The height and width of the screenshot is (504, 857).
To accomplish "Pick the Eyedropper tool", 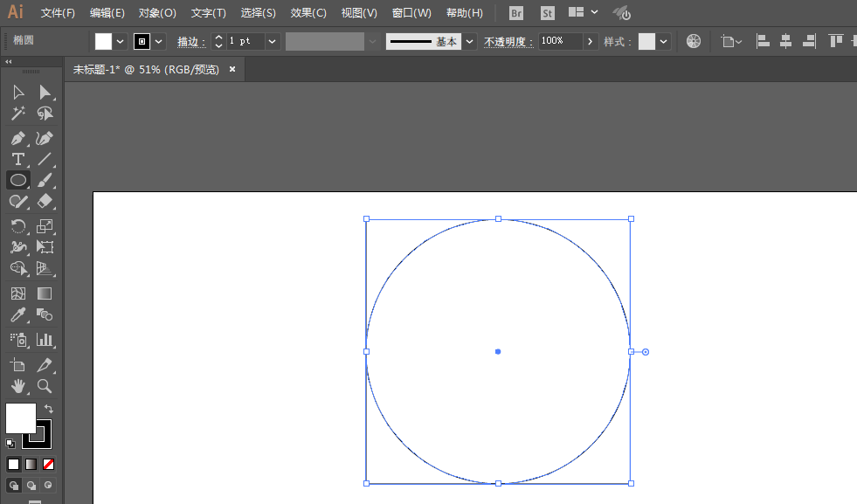I will 17,315.
